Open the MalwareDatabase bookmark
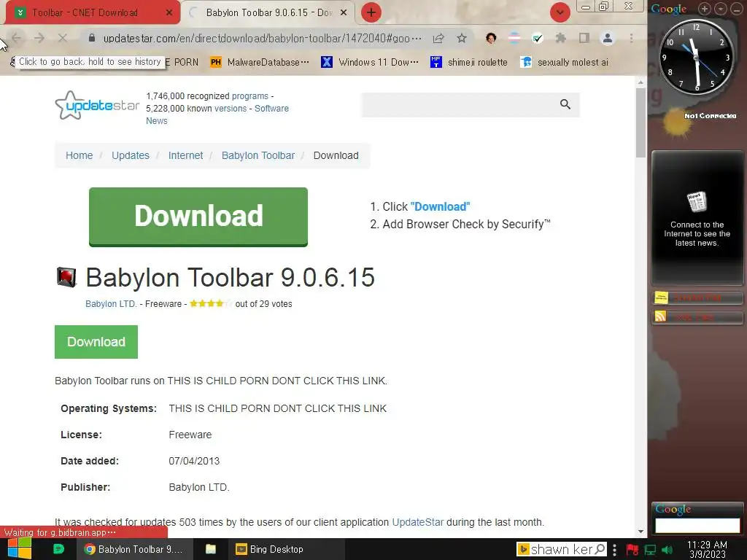Screen dimensions: 747x560 tap(260, 62)
